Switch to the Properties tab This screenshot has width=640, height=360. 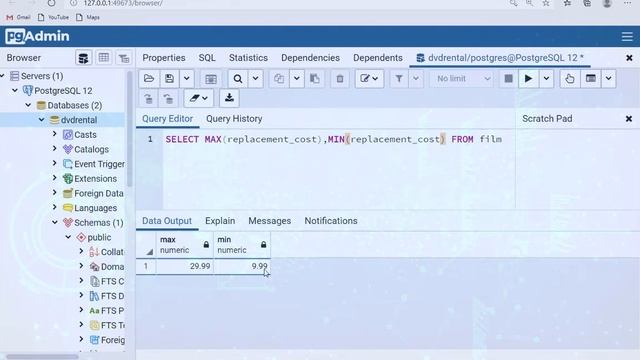(164, 58)
